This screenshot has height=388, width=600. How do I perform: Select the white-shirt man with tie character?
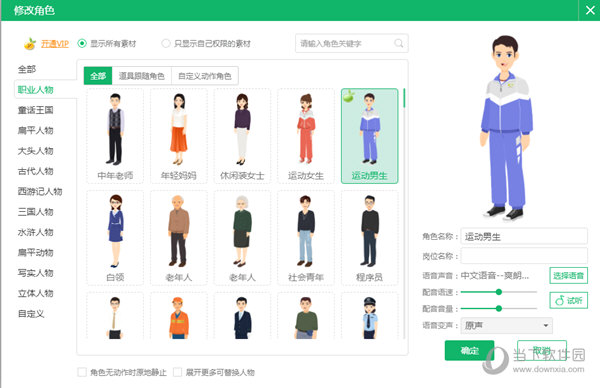coord(115,316)
